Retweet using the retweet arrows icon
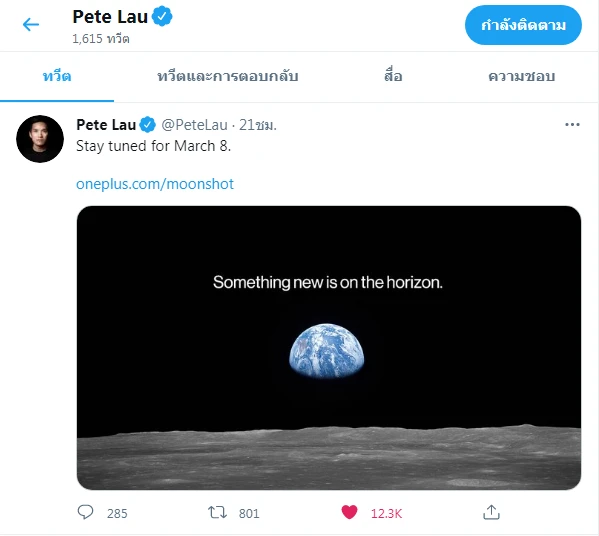Screen dimensions: 599x536 click(217, 512)
